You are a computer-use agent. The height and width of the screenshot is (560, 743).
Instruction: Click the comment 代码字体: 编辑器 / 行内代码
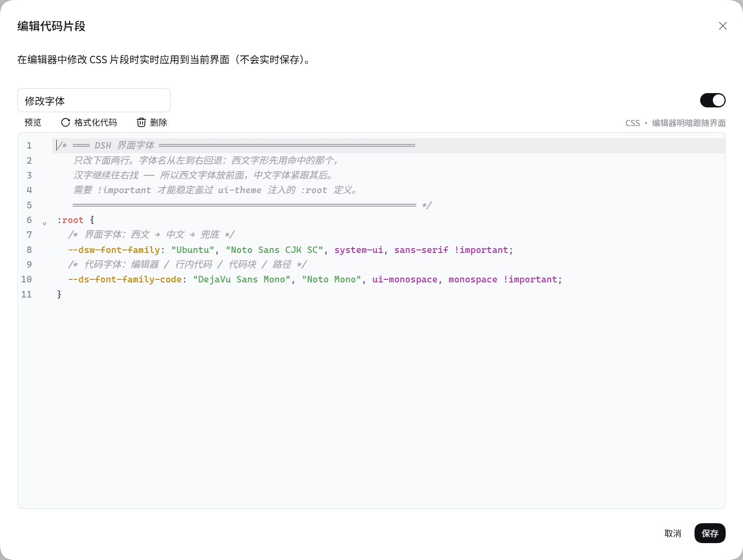pos(187,265)
